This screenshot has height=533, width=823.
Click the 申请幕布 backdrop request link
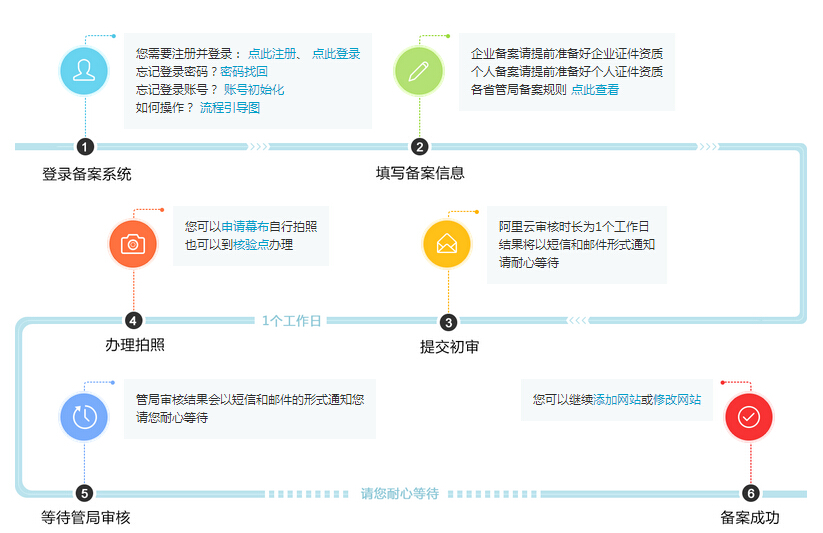point(245,226)
